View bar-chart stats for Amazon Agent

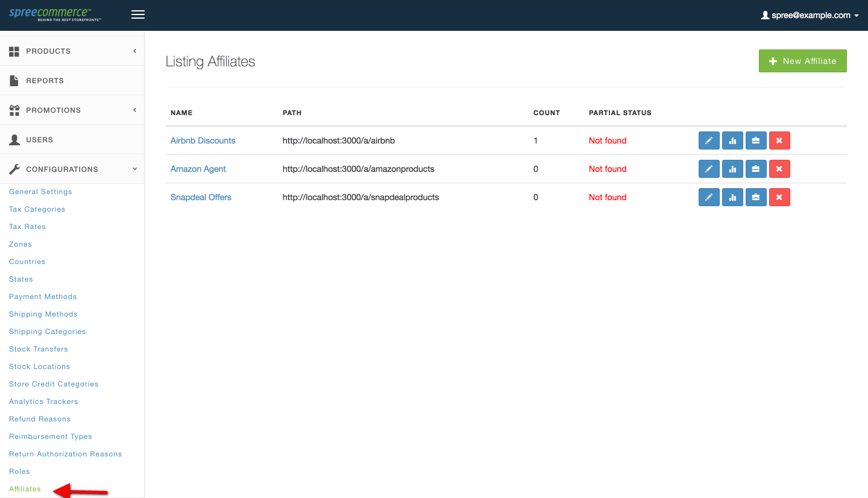coord(732,169)
